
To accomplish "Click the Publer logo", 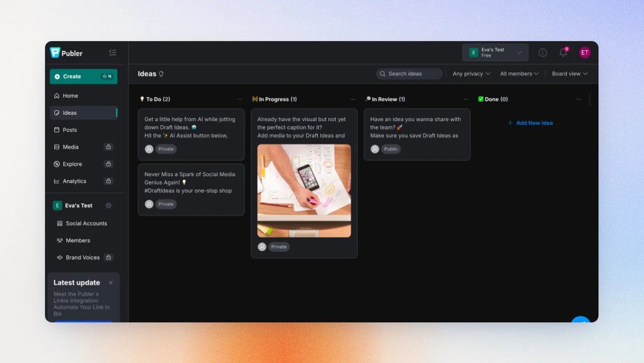I will coord(66,53).
